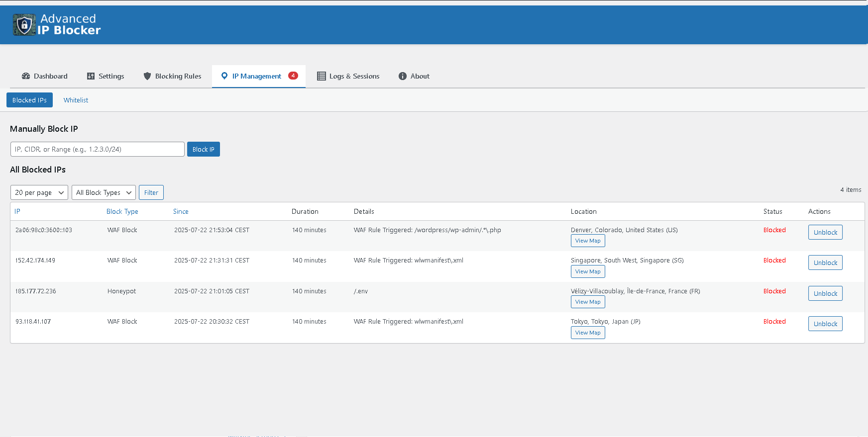Click timestamp 2025-07-22 20:30:32 CEST
The height and width of the screenshot is (437, 868).
(212, 322)
